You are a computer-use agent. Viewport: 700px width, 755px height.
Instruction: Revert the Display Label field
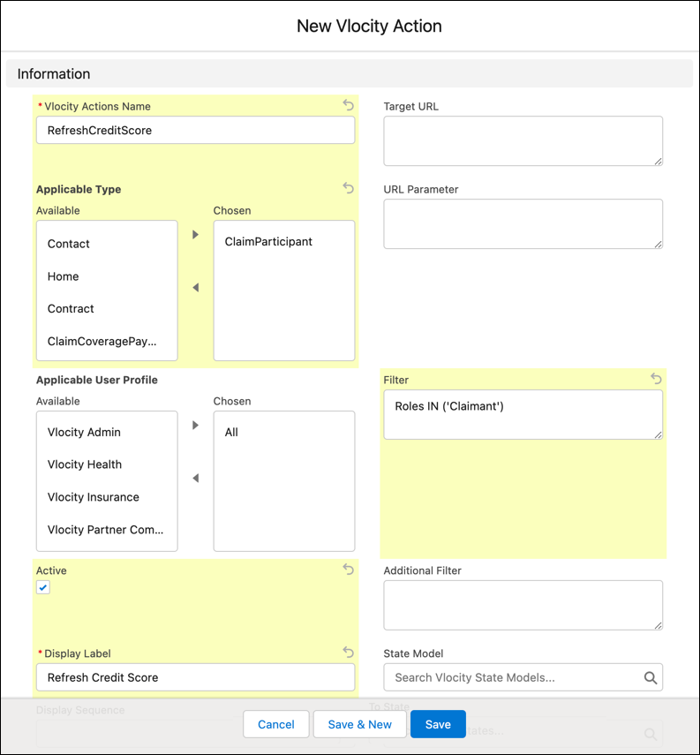[x=348, y=652]
